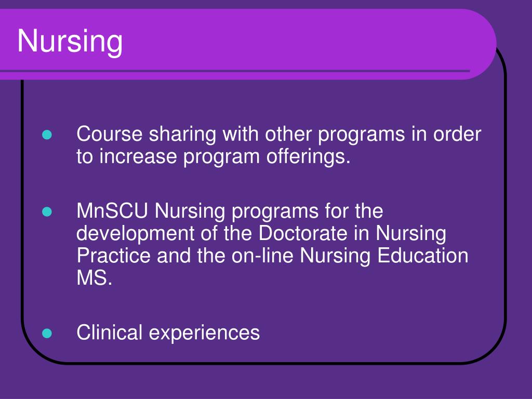Screen dimensions: 532x399
Task: Click the 'Clinical experiences' bullet text
Action: tap(168, 332)
